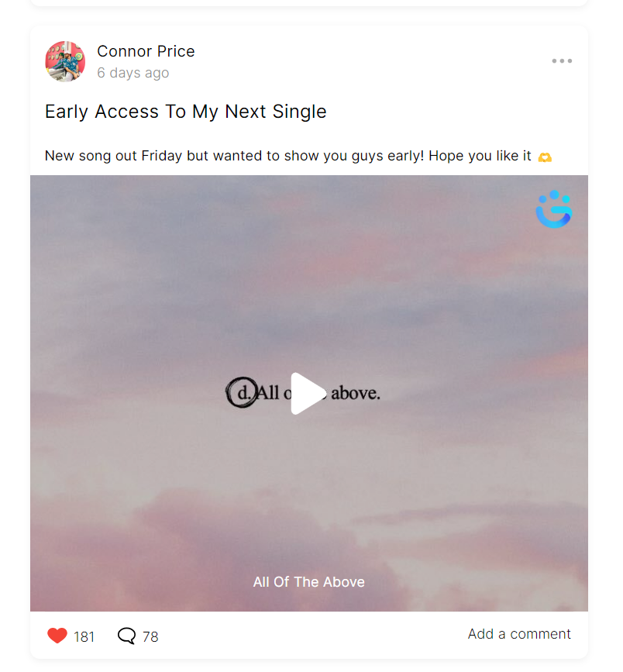
Task: Click the heart-hands emoji in post text
Action: pos(545,157)
